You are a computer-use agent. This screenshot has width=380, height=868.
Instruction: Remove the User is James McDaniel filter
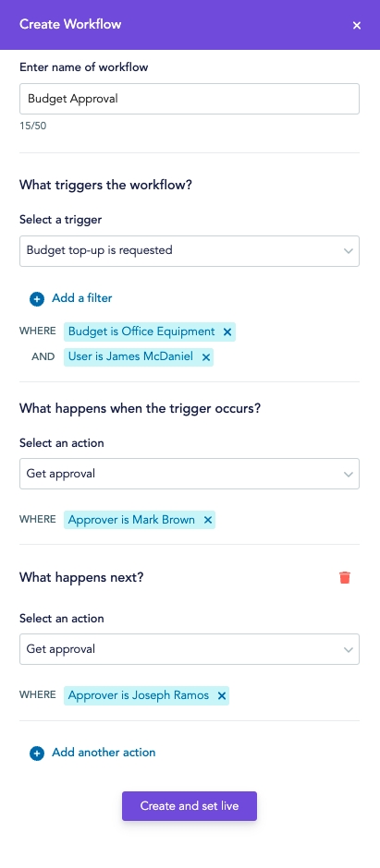click(205, 357)
